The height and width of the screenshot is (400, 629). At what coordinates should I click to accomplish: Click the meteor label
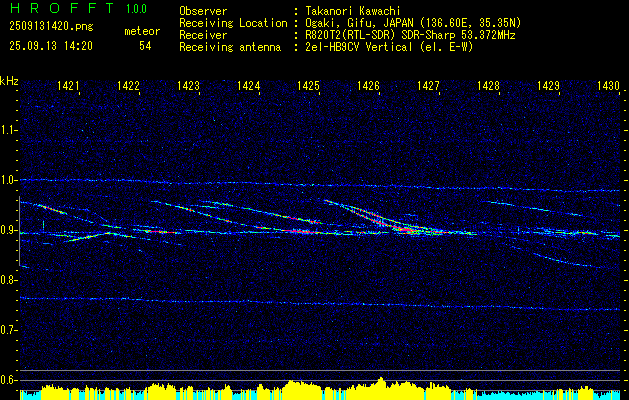[142, 31]
